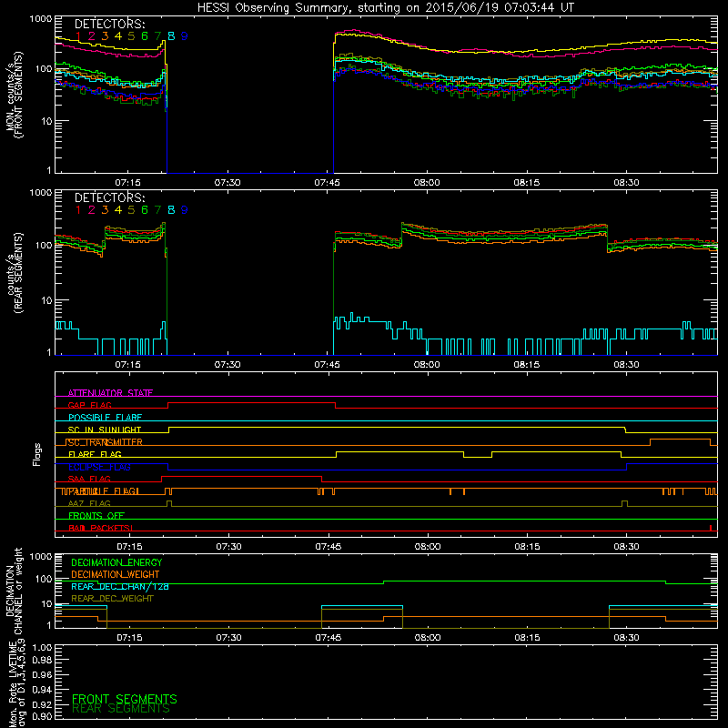Screen dimensions: 728x728
Task: Click the 07:30 tick under the Flags plot
Action: [228, 547]
